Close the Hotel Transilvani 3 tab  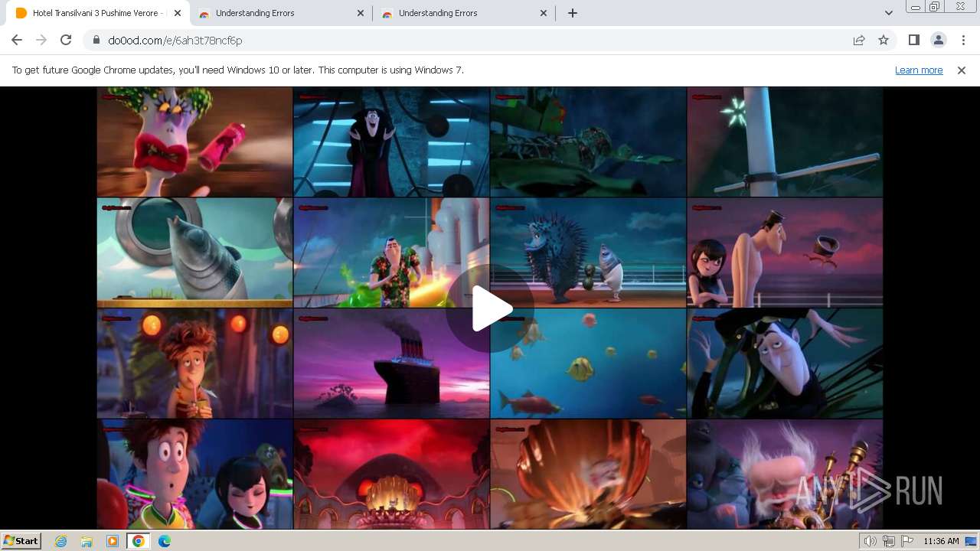coord(178,13)
